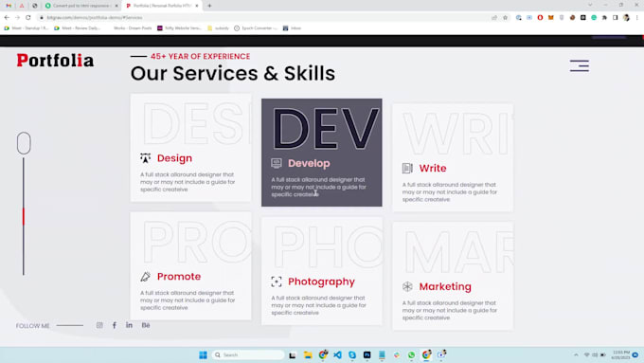Open the Chrome profile avatar

coord(626,18)
